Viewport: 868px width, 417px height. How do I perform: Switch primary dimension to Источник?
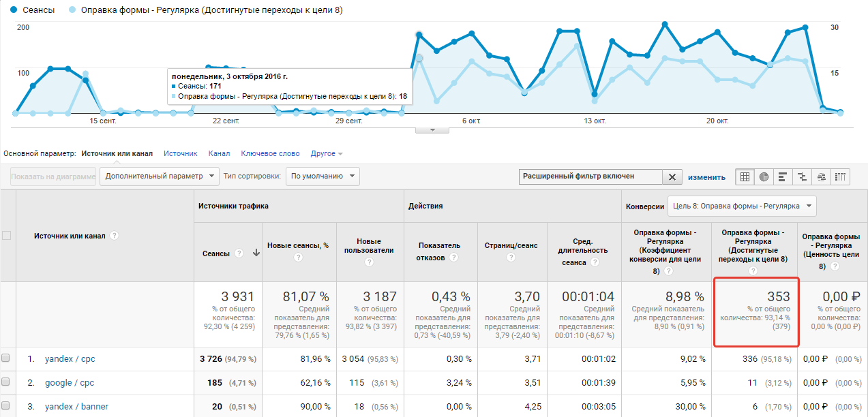[180, 154]
